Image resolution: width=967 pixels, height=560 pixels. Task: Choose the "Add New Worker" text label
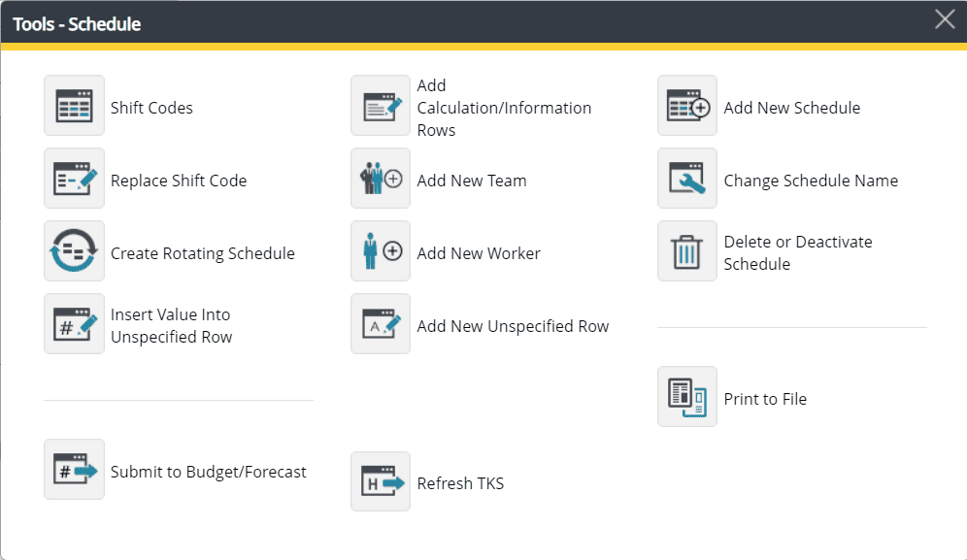[479, 253]
